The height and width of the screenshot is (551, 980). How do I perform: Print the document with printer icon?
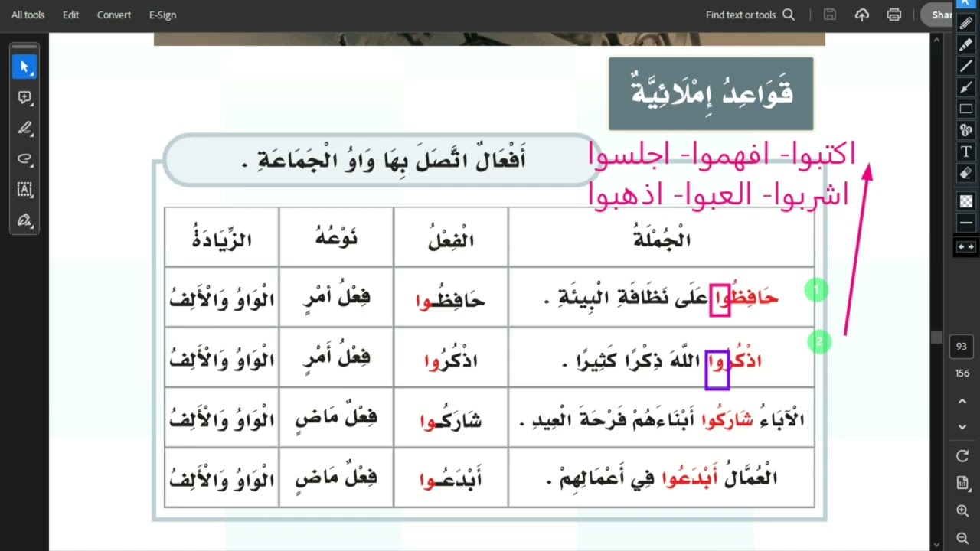tap(893, 15)
